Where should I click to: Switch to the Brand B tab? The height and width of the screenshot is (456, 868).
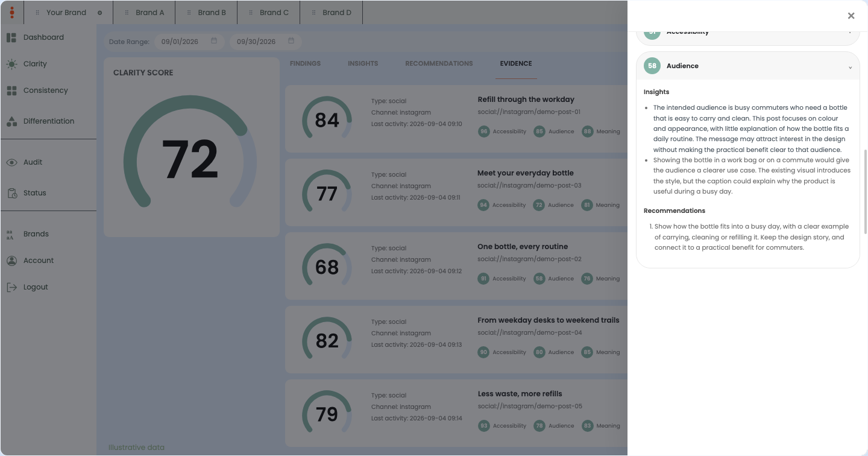tap(207, 12)
